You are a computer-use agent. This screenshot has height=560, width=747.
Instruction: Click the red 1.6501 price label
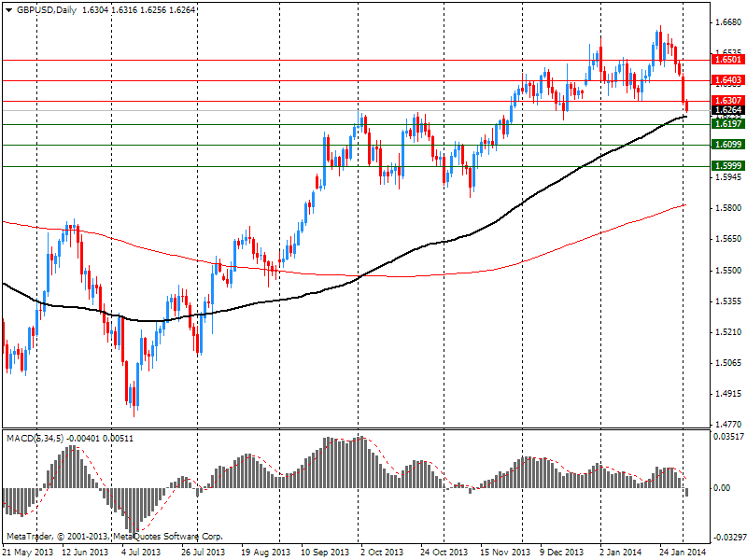tap(726, 60)
